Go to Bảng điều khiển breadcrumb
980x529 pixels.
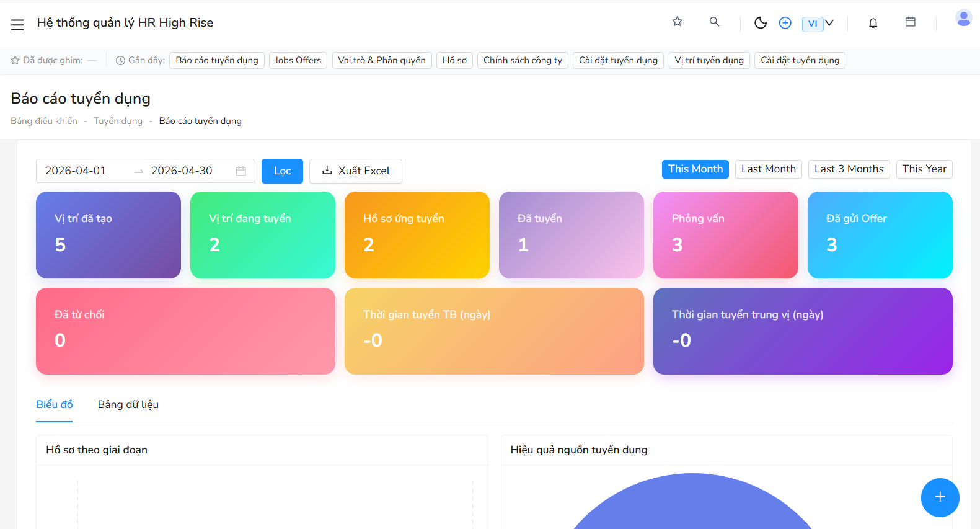pyautogui.click(x=44, y=121)
